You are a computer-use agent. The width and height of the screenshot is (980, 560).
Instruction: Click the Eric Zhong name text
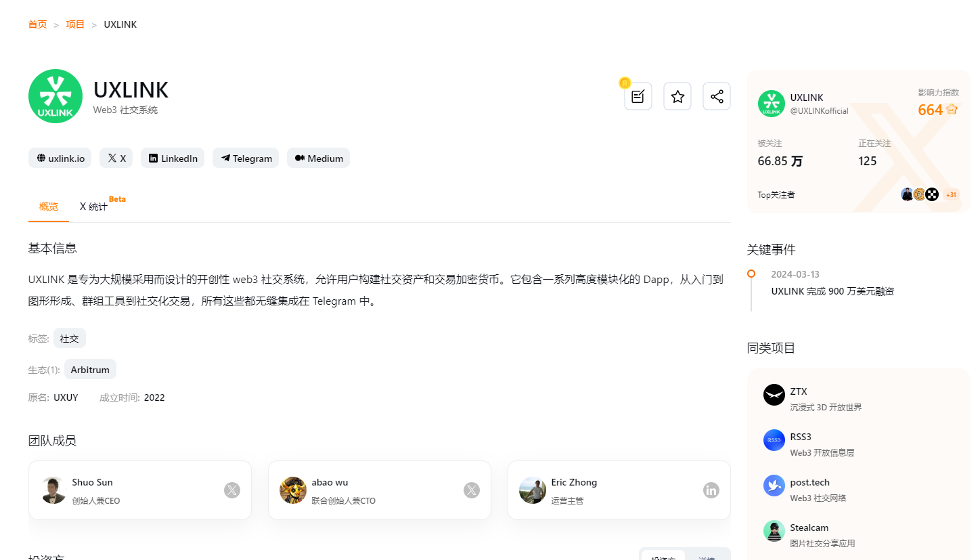point(575,482)
